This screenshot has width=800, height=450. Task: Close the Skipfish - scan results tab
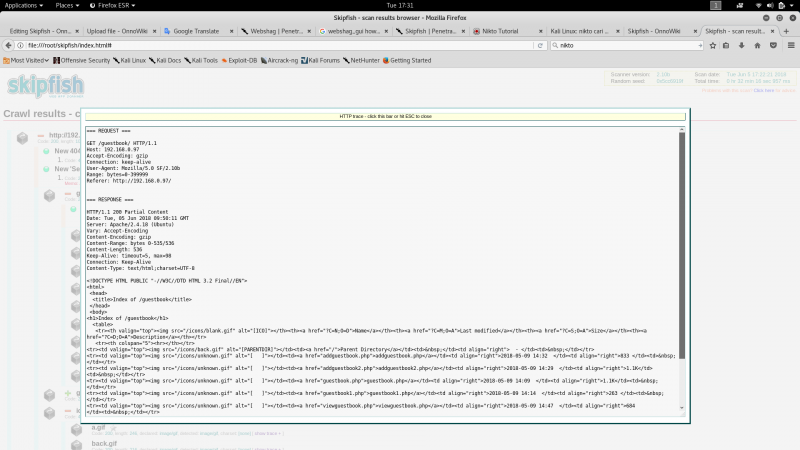(x=772, y=31)
